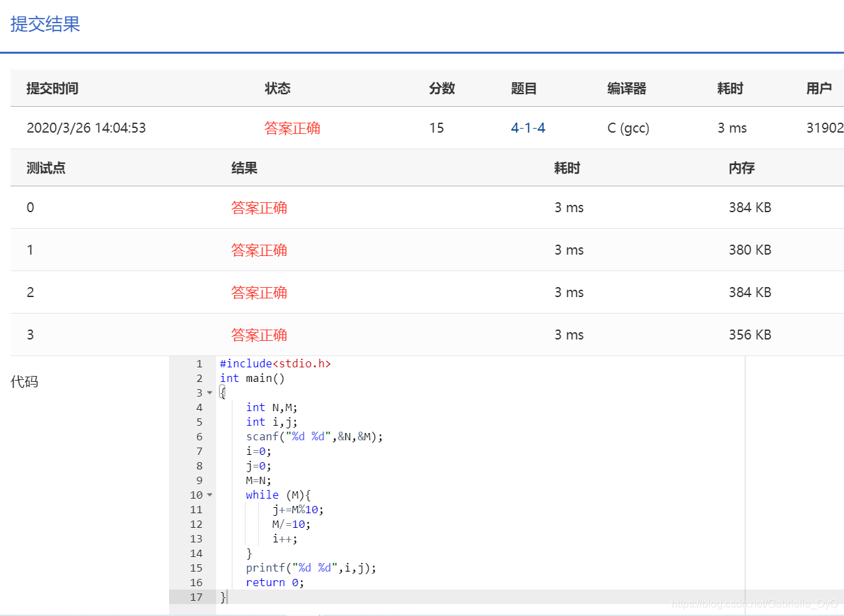Click the 耗时 column header
844x616 pixels.
[x=730, y=88]
